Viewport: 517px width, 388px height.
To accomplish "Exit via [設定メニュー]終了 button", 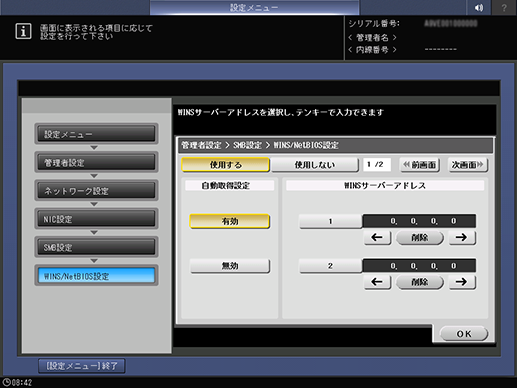I will (x=82, y=366).
